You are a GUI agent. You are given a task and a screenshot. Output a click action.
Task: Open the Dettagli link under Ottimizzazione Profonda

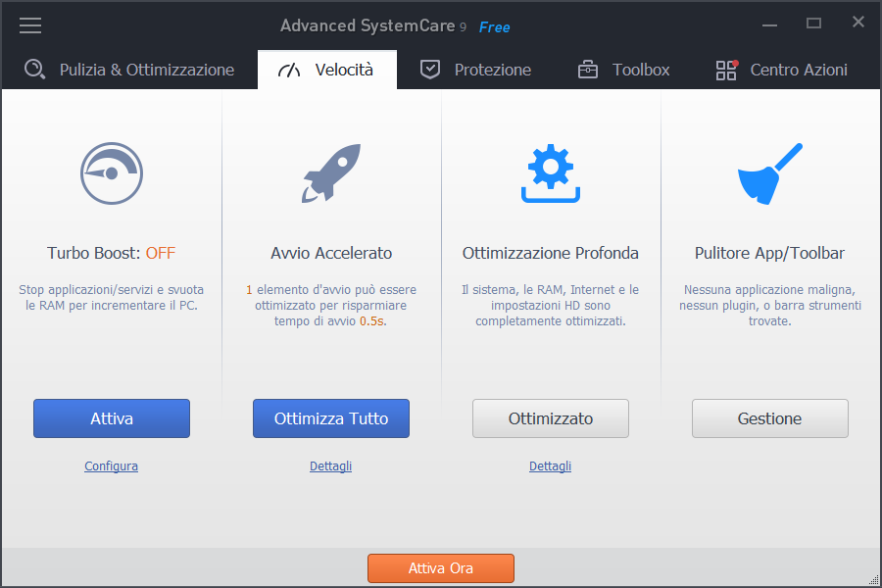[x=550, y=465]
